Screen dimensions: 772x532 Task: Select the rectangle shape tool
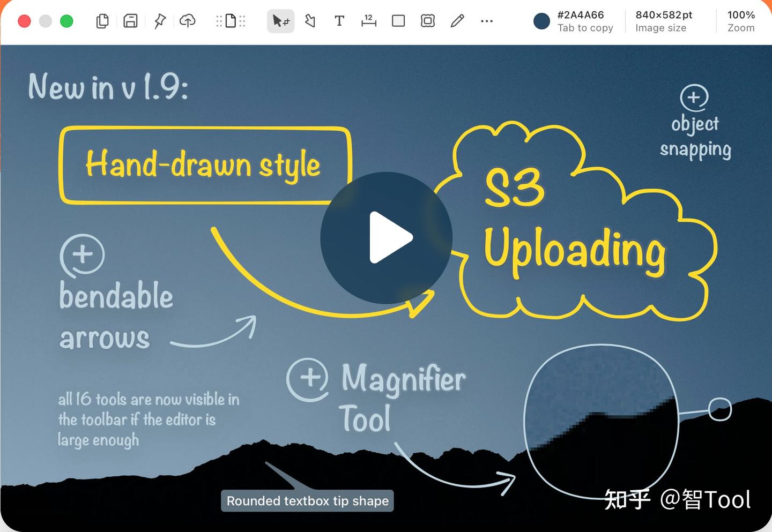pyautogui.click(x=398, y=21)
